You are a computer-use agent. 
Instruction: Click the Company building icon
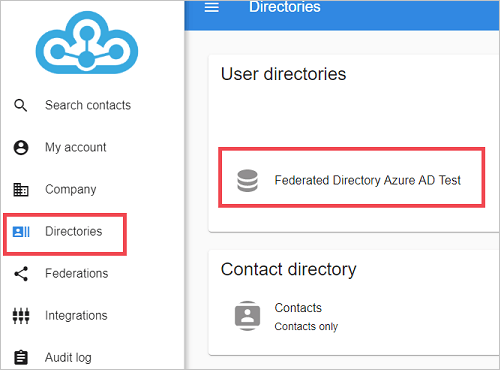click(x=21, y=189)
